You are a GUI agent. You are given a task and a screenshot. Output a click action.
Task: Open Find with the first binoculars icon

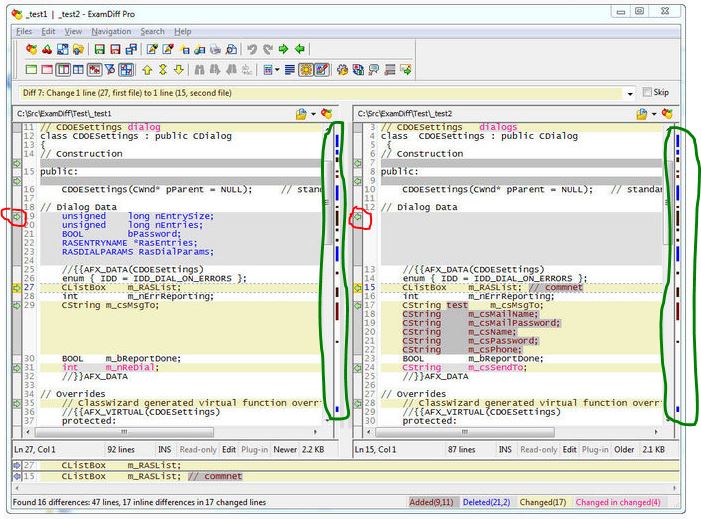point(199,70)
